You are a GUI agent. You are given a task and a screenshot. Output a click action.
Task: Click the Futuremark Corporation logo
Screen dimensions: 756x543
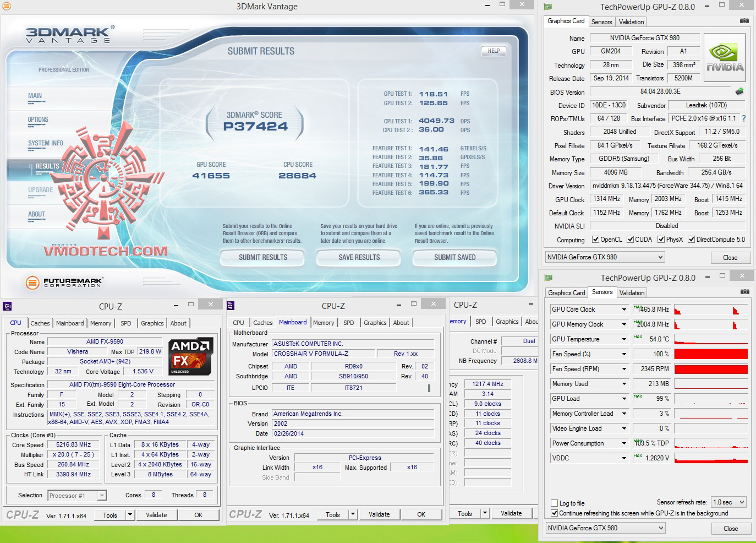click(64, 283)
